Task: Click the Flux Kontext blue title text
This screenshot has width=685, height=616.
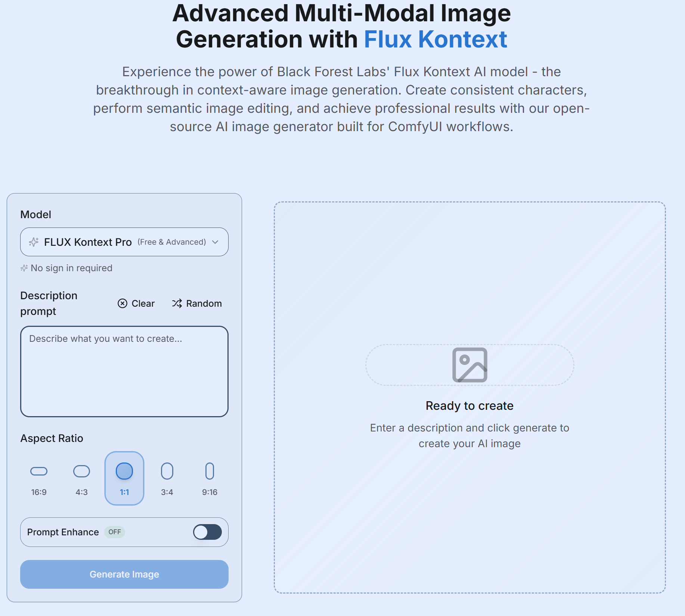Action: 436,39
